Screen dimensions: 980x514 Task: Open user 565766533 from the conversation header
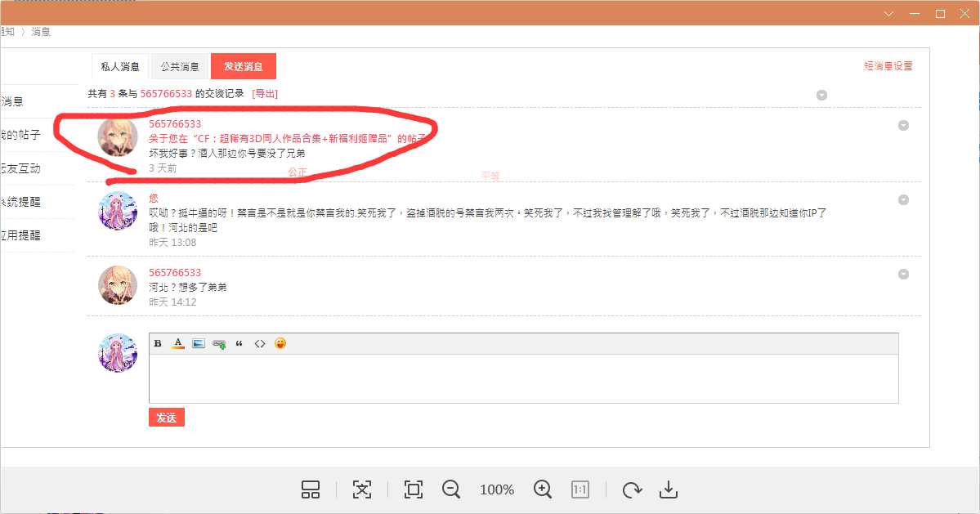coord(166,94)
